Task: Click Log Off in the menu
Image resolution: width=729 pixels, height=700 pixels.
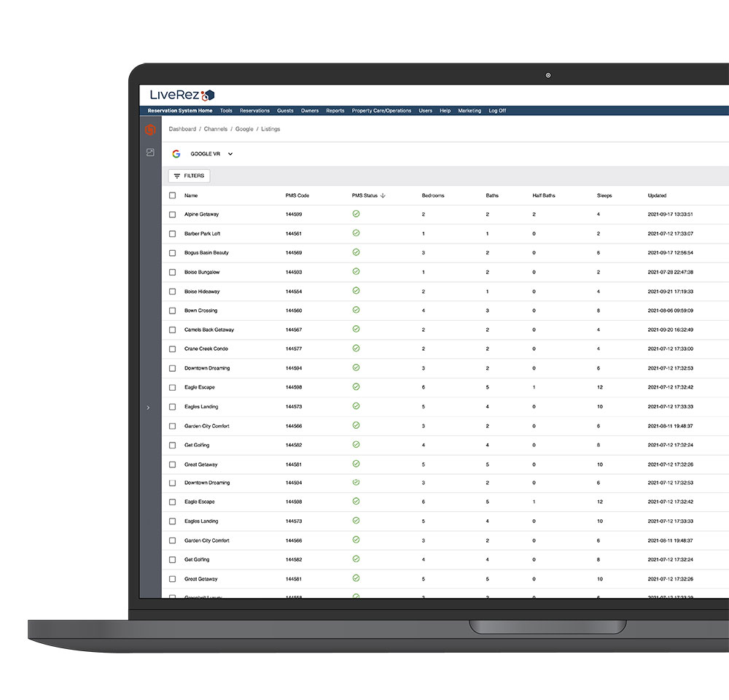Action: tap(497, 111)
